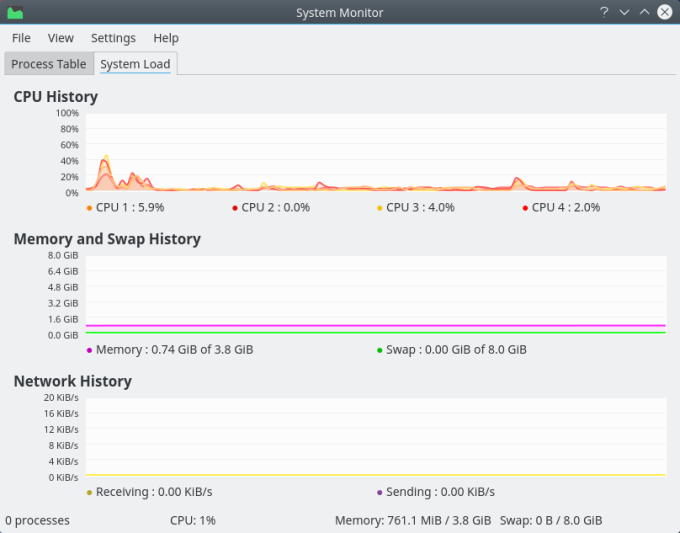The height and width of the screenshot is (533, 680).
Task: Click the Memory magenta legend dot
Action: point(90,350)
